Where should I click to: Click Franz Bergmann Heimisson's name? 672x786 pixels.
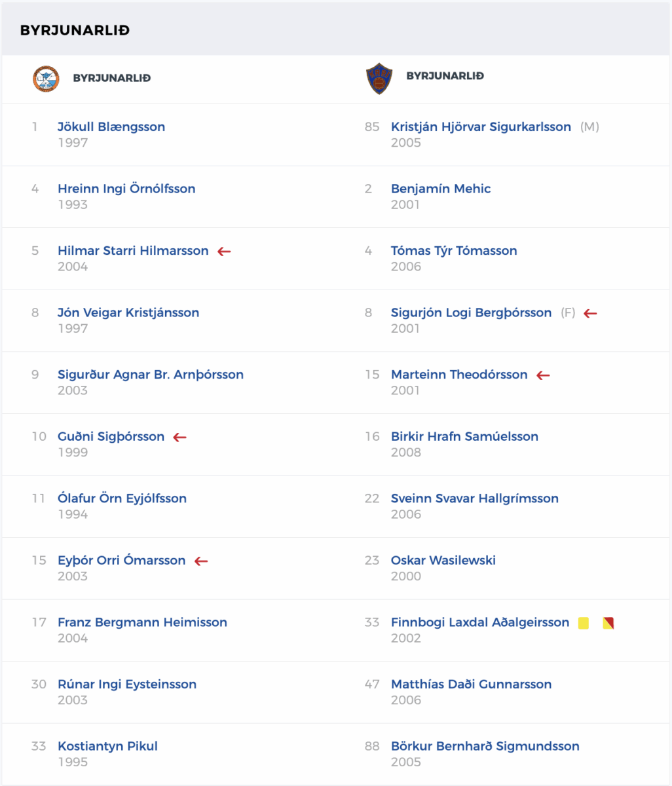click(x=142, y=622)
